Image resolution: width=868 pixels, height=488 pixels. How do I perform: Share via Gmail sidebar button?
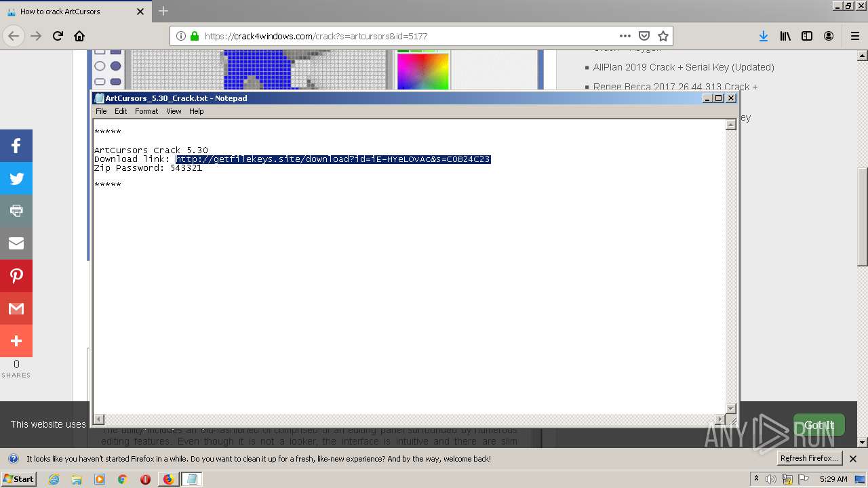(16, 308)
